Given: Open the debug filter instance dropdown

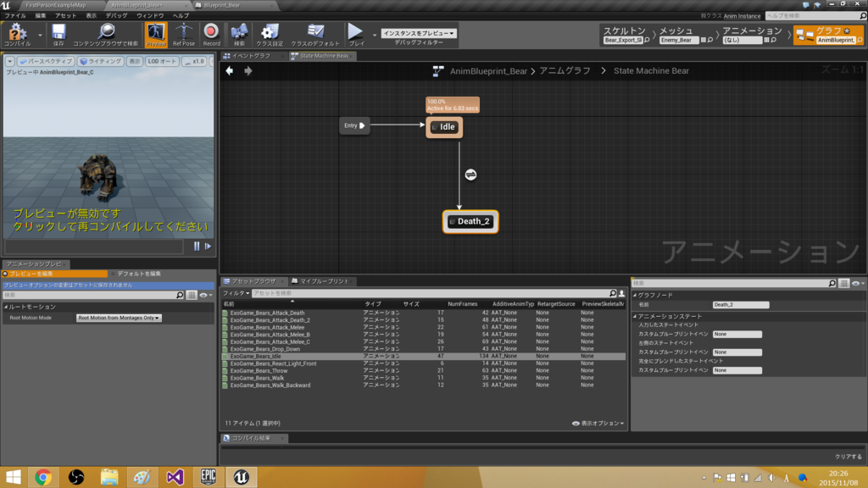Looking at the screenshot, I should pyautogui.click(x=419, y=33).
